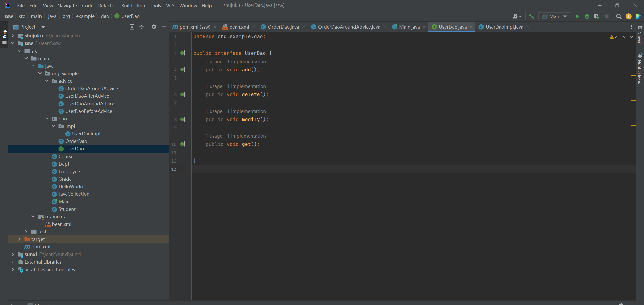Click the green Run button

point(577,16)
